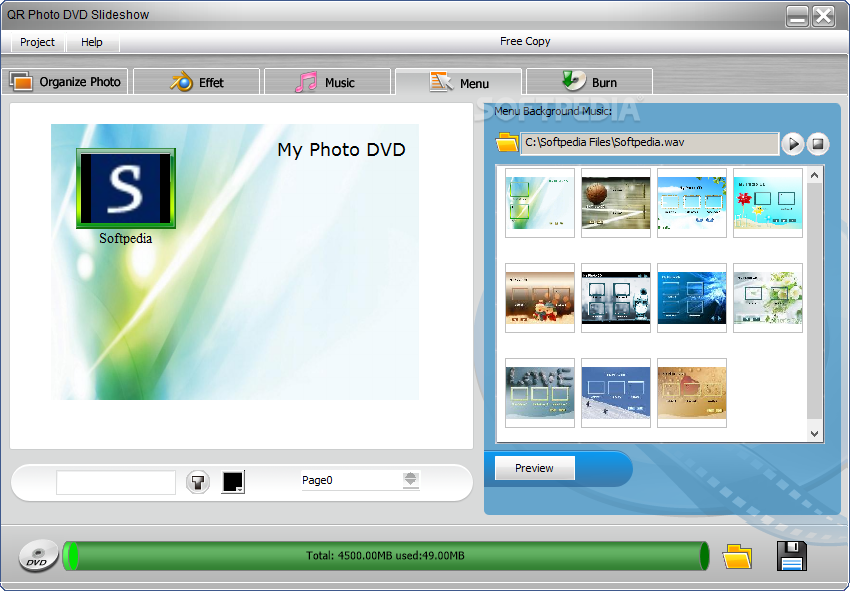
Task: Select the white flowers menu template
Action: [768, 298]
